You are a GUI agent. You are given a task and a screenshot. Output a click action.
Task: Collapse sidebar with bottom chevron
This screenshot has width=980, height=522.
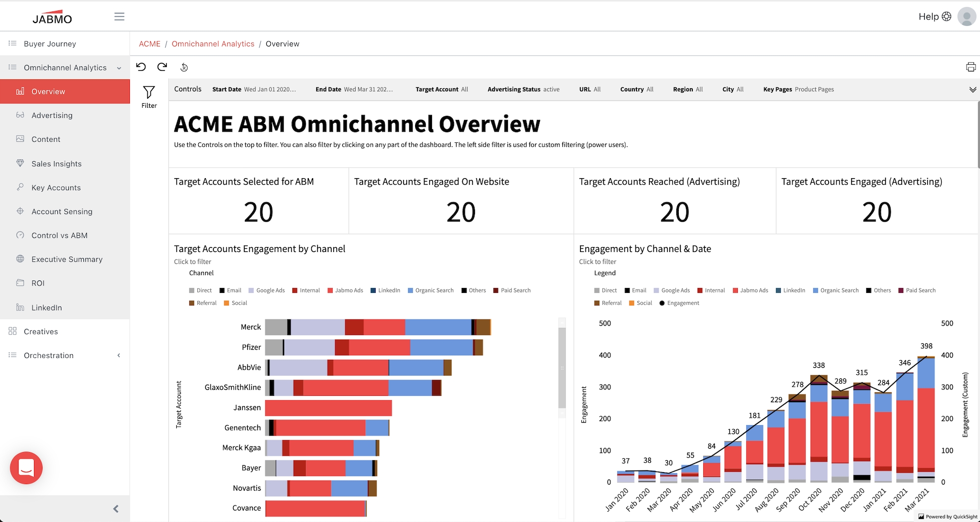(116, 509)
